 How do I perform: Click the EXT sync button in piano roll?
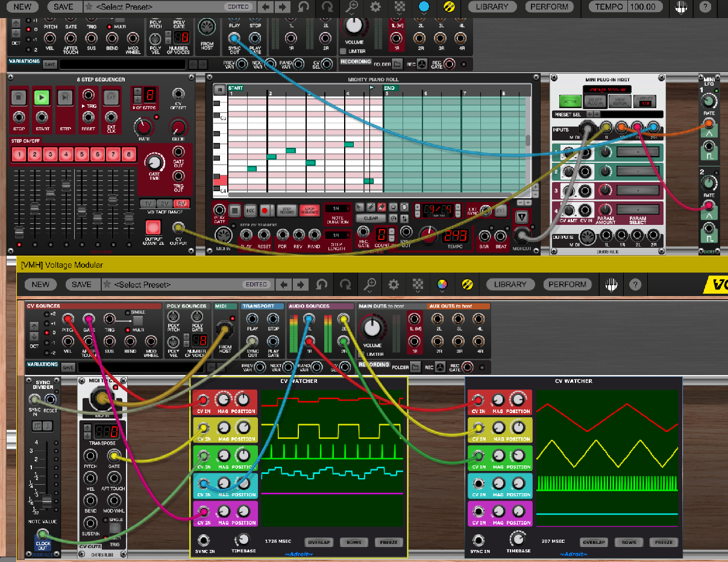coord(501,210)
